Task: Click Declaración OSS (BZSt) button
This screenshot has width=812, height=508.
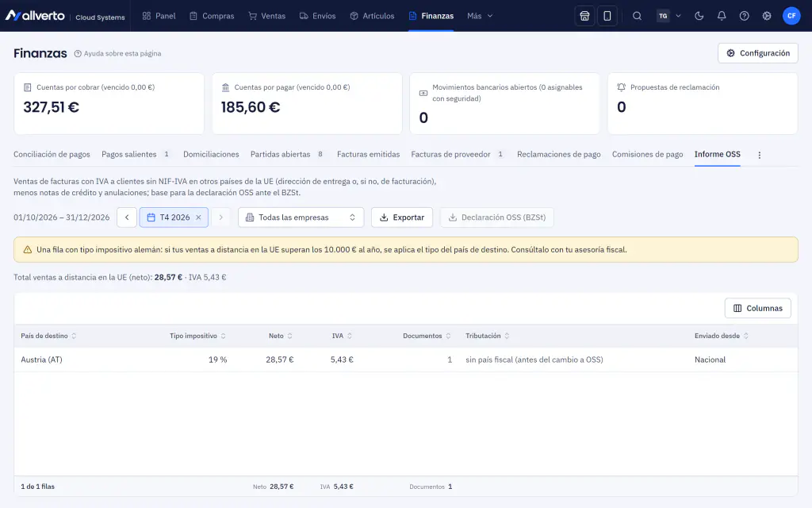Action: pos(496,217)
